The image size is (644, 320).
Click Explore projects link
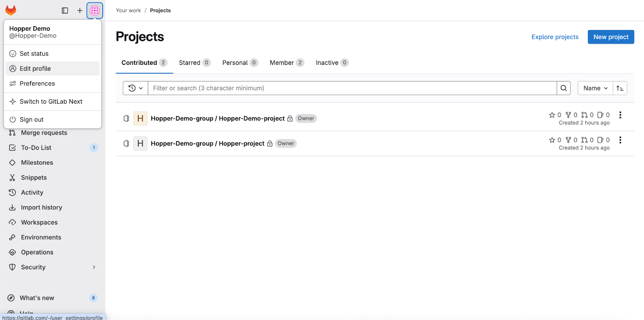(x=555, y=37)
